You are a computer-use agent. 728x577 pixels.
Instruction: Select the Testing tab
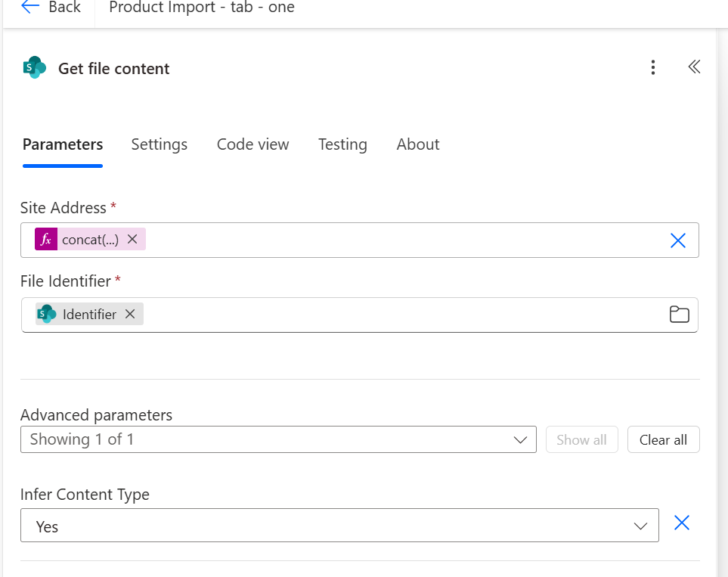coord(342,144)
